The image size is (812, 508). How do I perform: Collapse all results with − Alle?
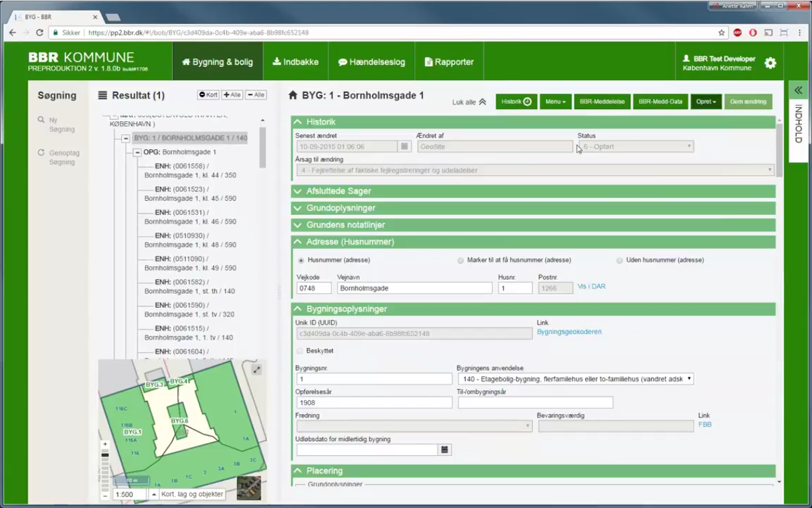[x=256, y=95]
